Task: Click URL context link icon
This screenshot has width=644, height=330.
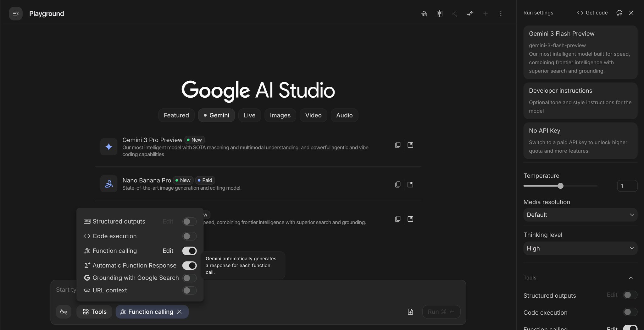Action: (87, 290)
